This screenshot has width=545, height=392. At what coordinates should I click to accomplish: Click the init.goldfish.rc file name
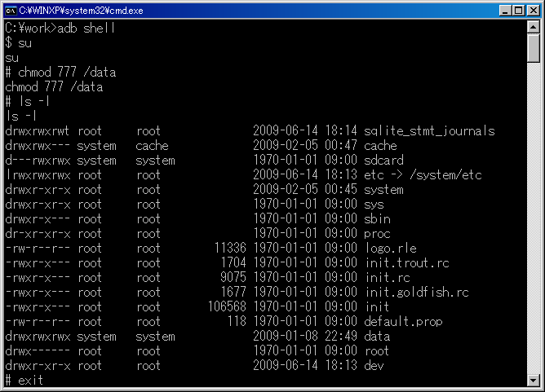[x=417, y=292]
